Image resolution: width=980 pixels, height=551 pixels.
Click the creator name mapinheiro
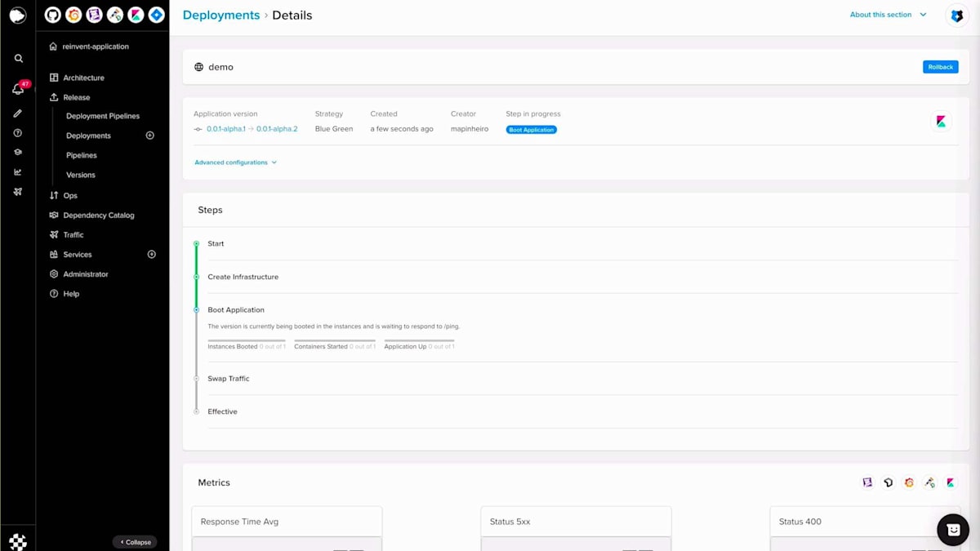tap(470, 129)
